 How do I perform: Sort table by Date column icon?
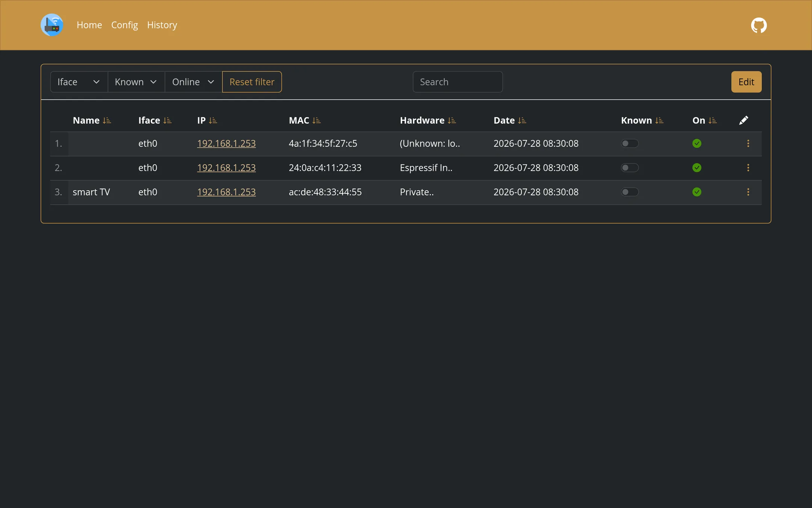522,120
